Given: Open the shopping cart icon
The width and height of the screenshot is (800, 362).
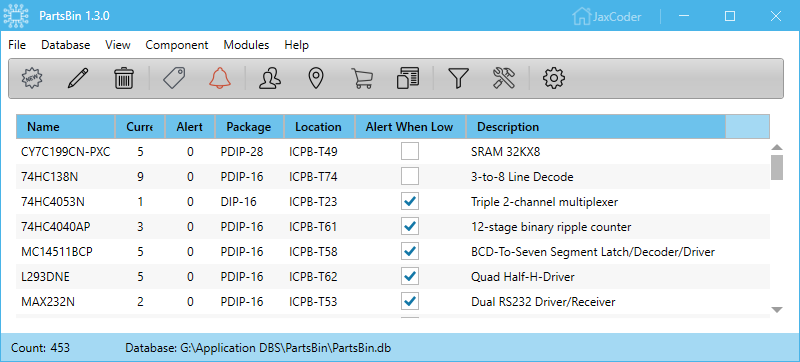Looking at the screenshot, I should tap(362, 79).
